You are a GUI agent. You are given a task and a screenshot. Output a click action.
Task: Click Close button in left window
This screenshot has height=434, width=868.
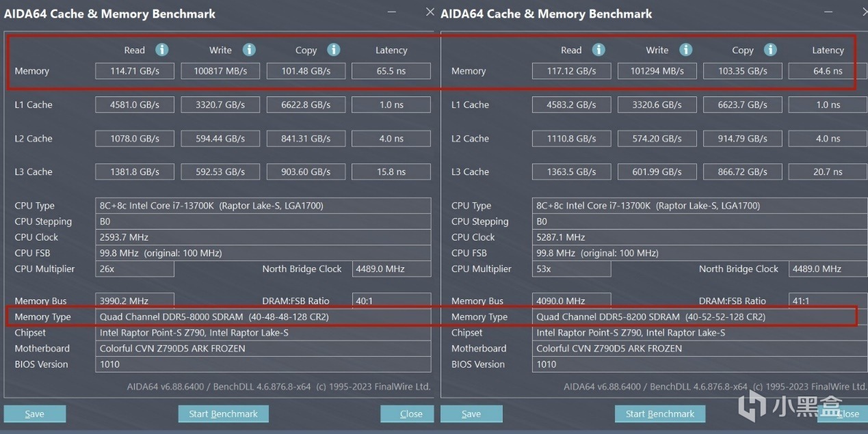click(x=410, y=413)
